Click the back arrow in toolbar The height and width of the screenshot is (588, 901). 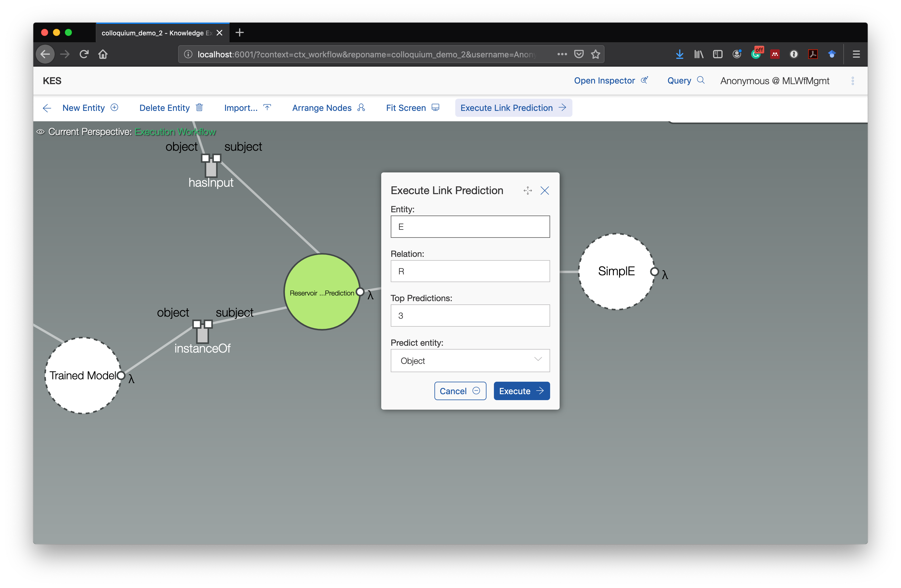tap(47, 108)
